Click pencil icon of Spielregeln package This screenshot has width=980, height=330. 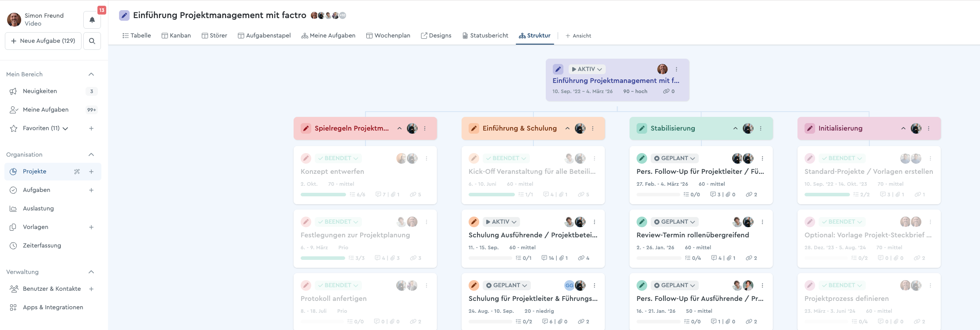tap(306, 128)
